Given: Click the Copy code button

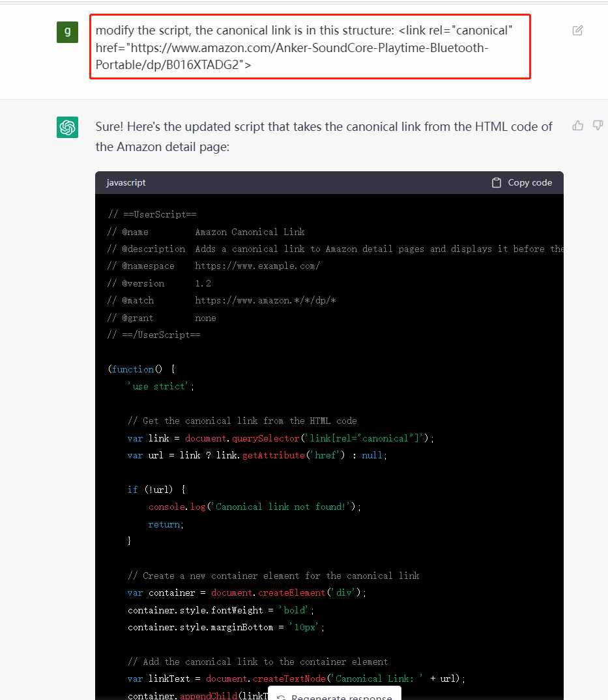Looking at the screenshot, I should [522, 182].
